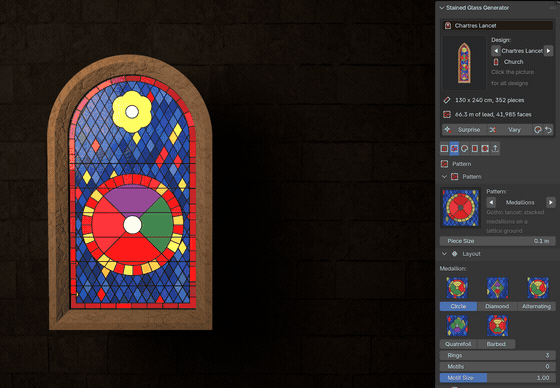Select the Alternating medallion option
This screenshot has height=388, width=560.
pos(536,306)
